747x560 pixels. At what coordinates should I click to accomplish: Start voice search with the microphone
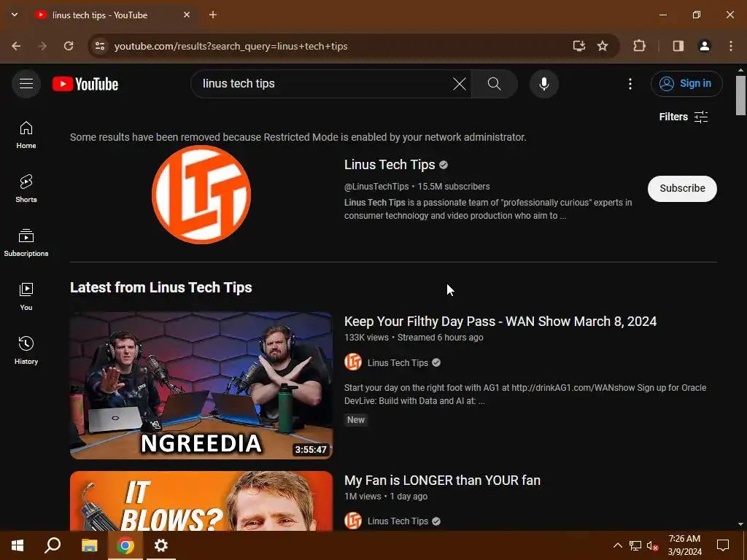pos(543,84)
